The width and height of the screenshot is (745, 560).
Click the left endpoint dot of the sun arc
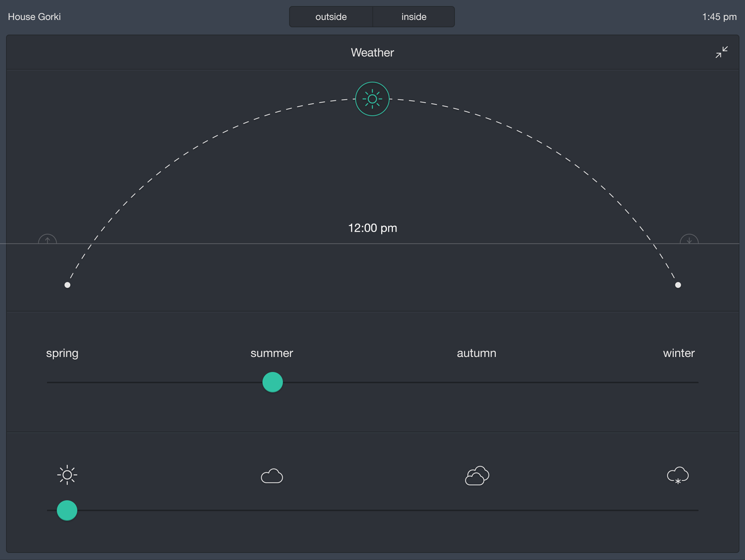pyautogui.click(x=68, y=285)
